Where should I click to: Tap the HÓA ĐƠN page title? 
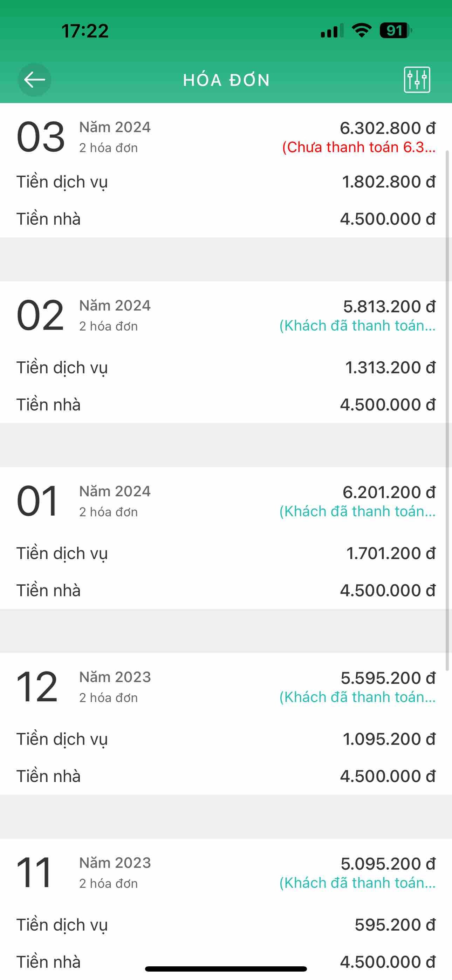pos(226,80)
